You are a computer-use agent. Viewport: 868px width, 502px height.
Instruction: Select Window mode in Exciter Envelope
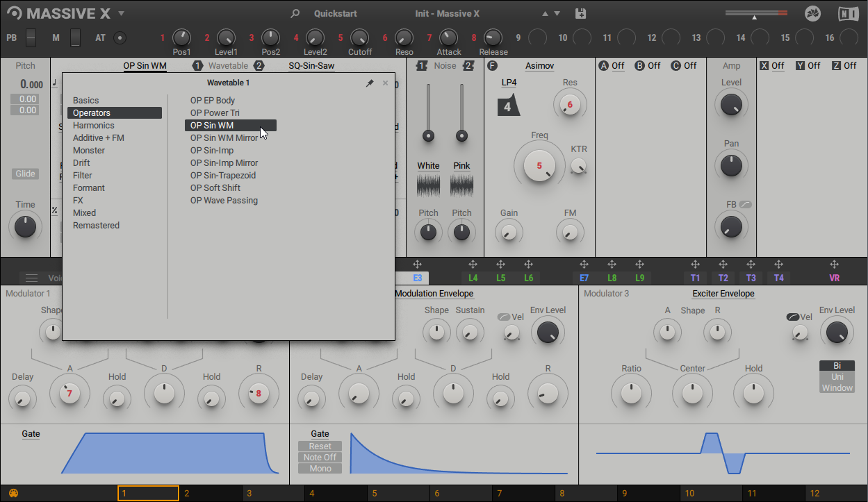tap(837, 388)
